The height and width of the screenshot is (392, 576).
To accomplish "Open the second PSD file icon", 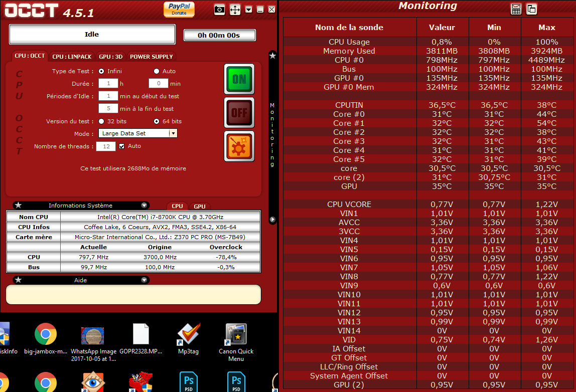I will 236,382.
